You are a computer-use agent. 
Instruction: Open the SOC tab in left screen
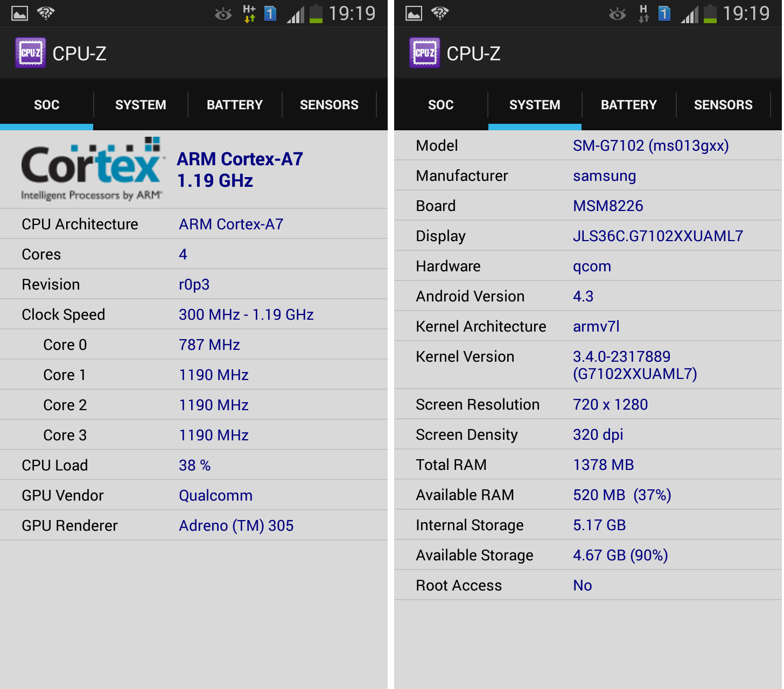coord(47,105)
